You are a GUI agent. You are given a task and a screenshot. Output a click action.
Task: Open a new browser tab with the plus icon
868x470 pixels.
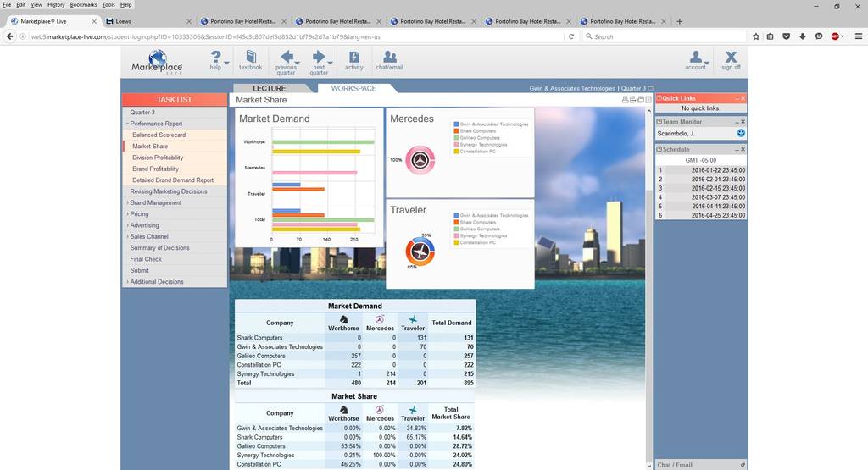679,21
